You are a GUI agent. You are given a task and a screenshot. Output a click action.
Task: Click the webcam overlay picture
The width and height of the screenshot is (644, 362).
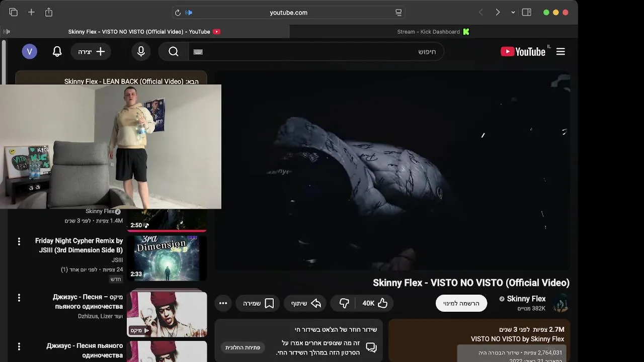[111, 146]
